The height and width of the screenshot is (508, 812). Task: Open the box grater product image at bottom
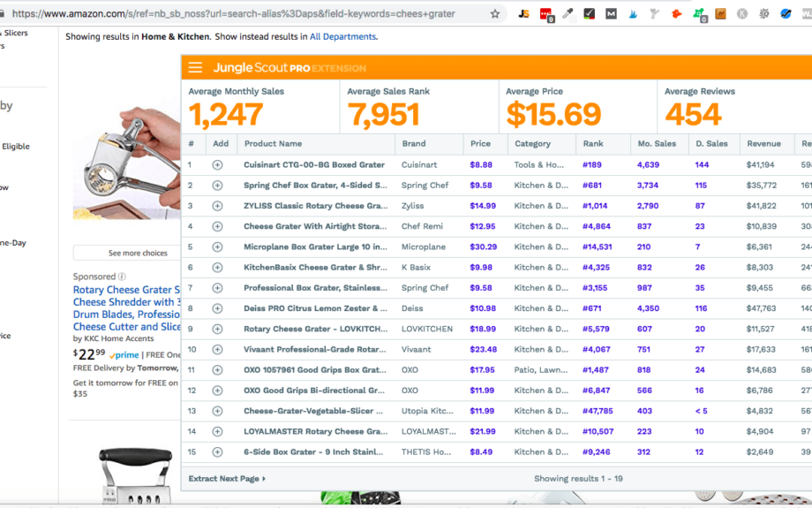coord(136,476)
